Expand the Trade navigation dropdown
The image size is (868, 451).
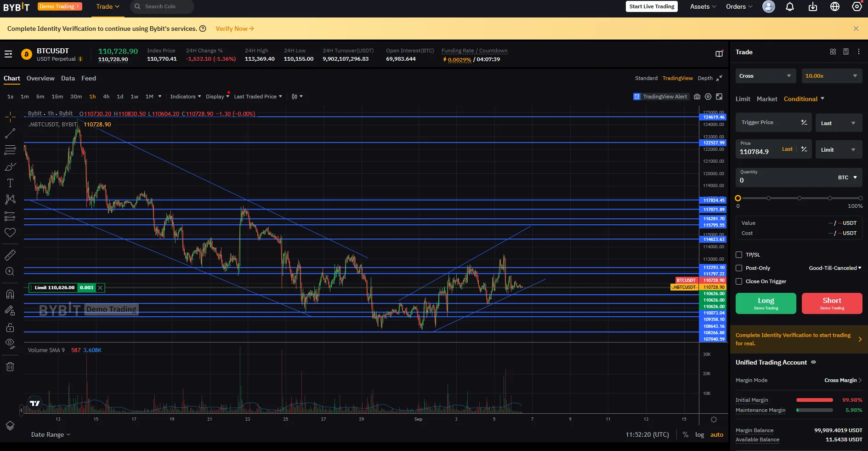click(x=108, y=6)
